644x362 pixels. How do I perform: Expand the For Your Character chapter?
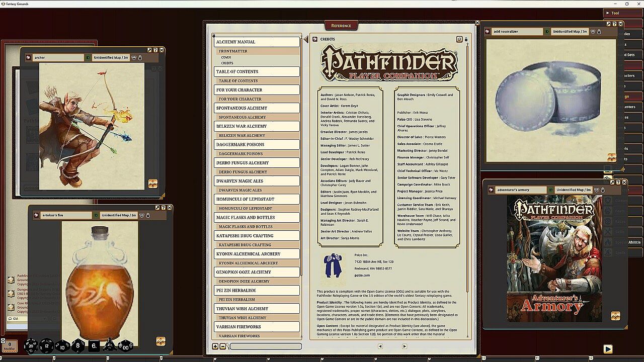[x=257, y=90]
